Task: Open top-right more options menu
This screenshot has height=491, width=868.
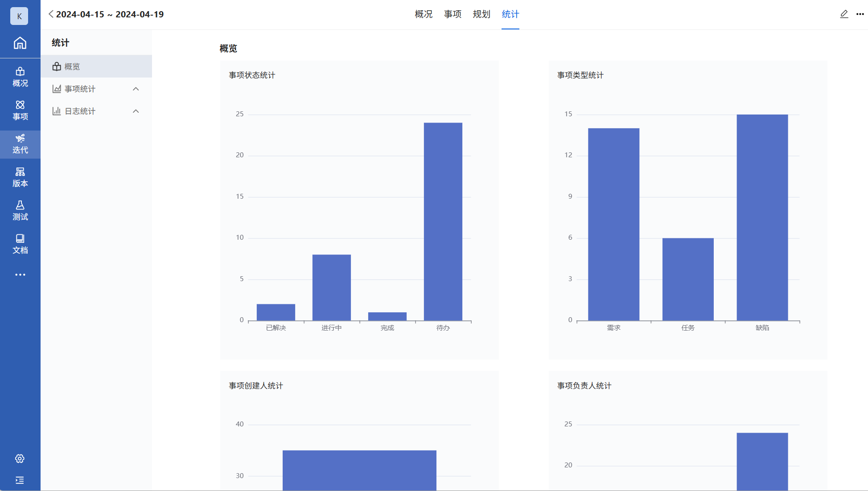Action: [860, 14]
